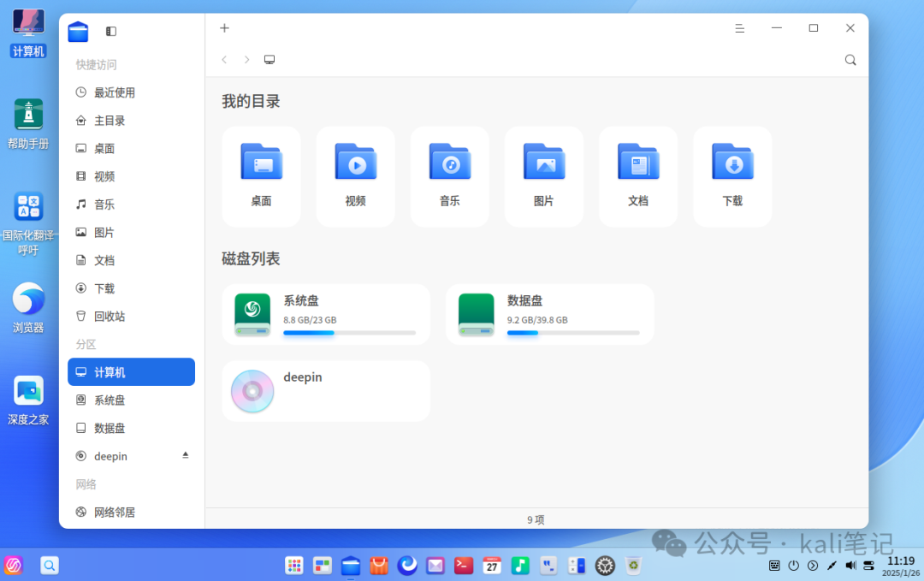Click the 11:19 clock in tray

900,561
